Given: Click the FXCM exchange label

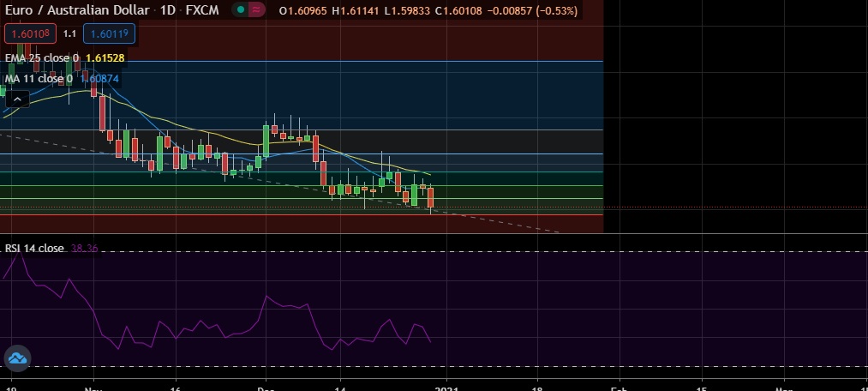Looking at the screenshot, I should click(x=202, y=10).
